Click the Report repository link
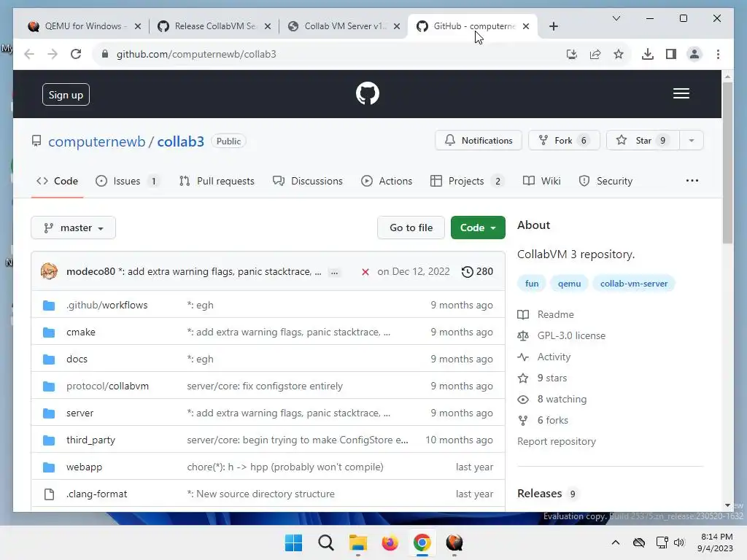The image size is (747, 560). click(x=557, y=441)
